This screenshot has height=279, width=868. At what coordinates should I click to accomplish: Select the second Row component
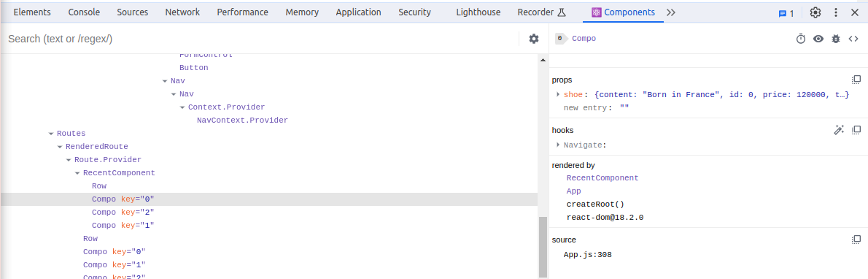tap(90, 239)
